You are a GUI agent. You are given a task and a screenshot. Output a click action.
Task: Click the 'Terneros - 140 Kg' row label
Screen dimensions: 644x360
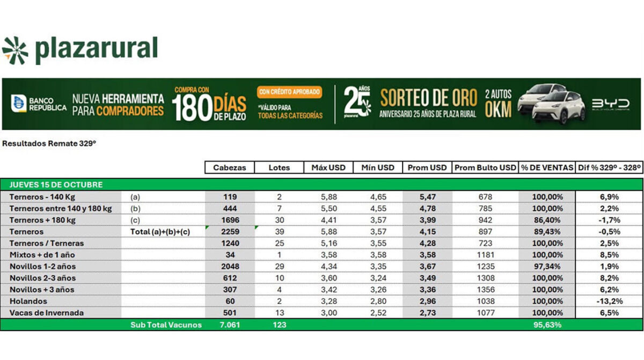coord(42,197)
